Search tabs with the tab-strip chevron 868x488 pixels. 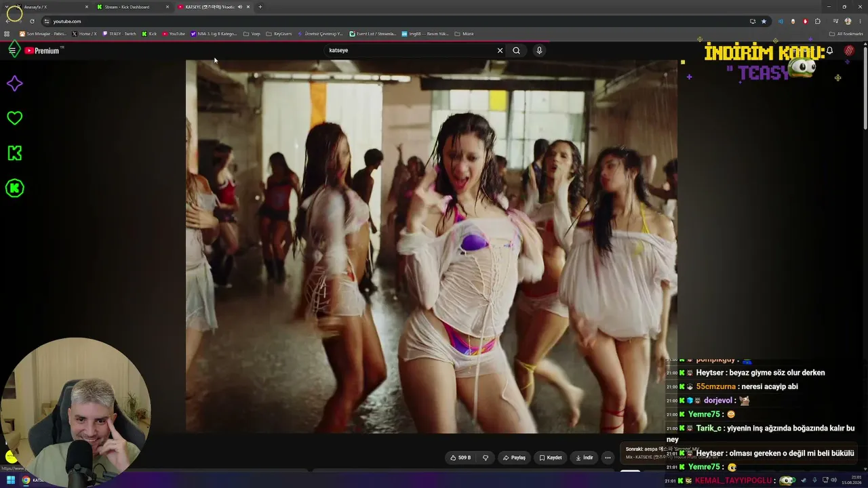click(5, 7)
